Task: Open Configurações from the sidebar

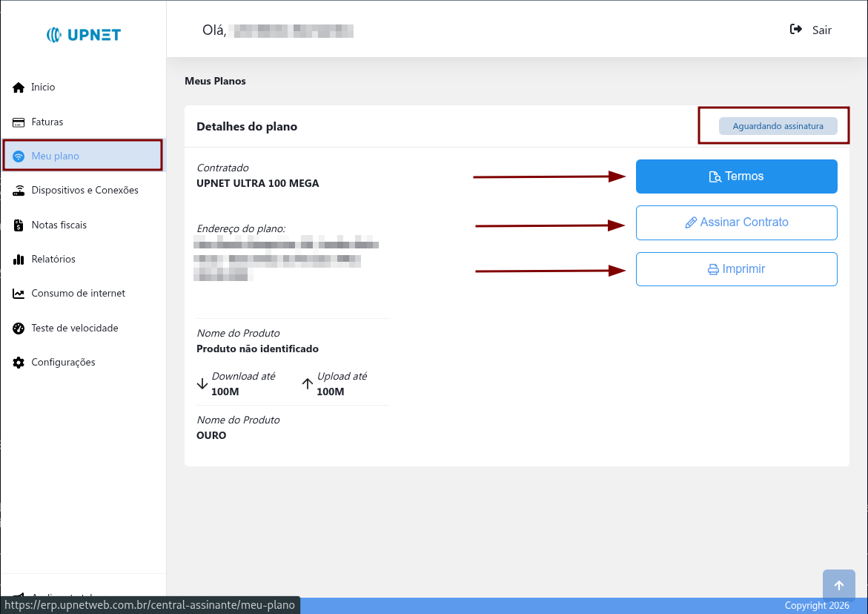Action: point(63,363)
